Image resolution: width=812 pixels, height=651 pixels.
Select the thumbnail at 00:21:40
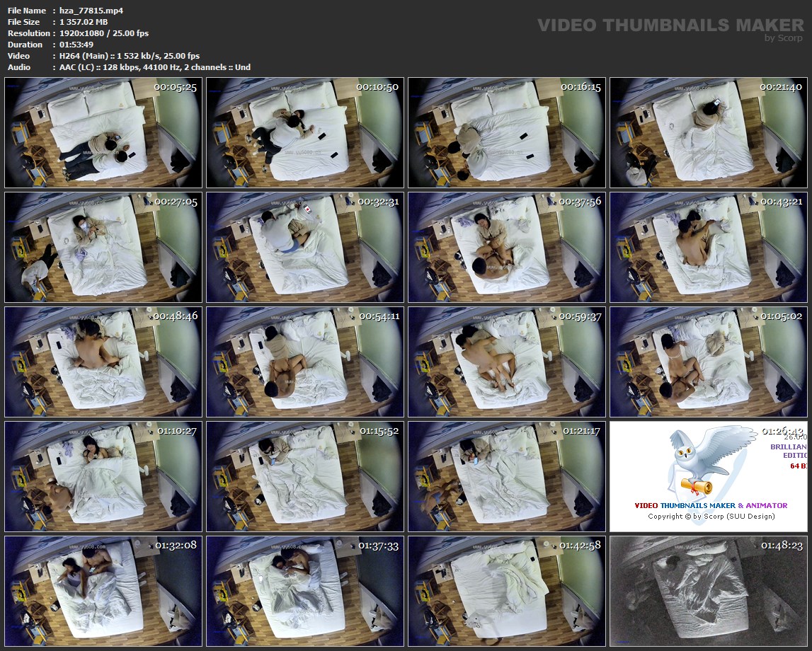point(709,132)
